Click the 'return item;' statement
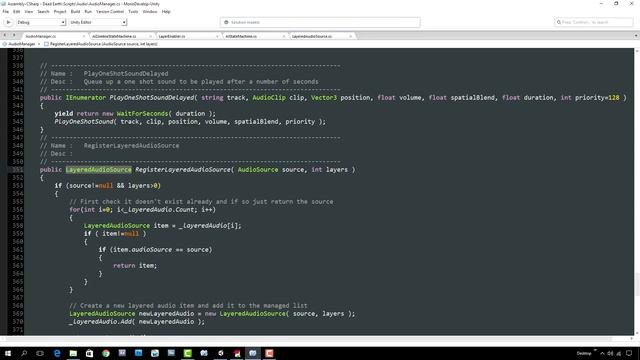 135,265
